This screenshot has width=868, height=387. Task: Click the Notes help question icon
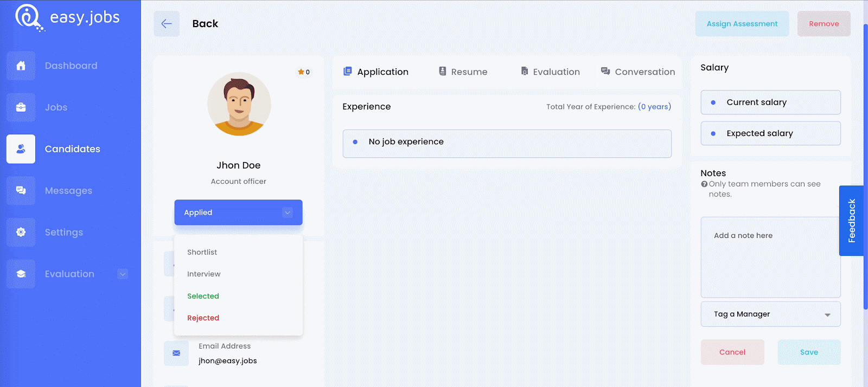[x=704, y=184]
